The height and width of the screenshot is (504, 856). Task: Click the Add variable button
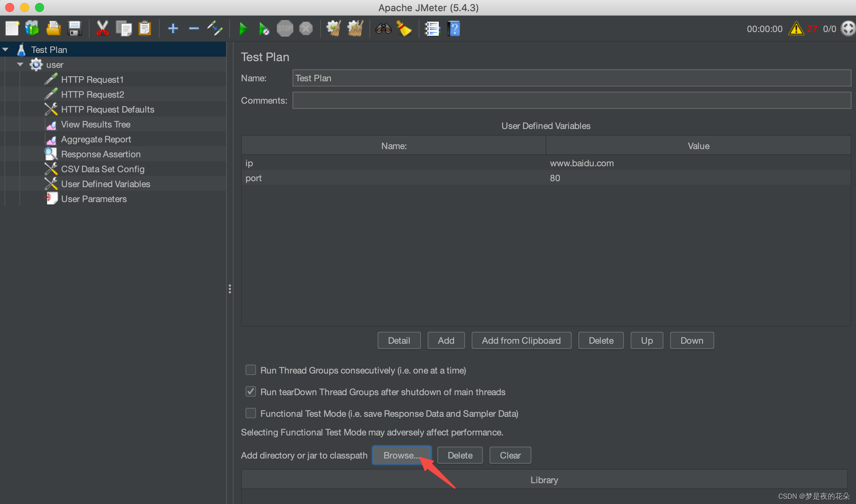[446, 340]
